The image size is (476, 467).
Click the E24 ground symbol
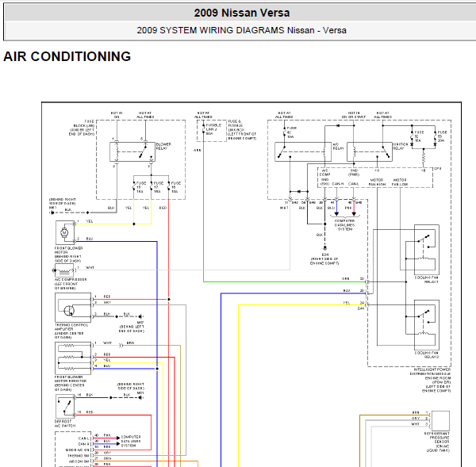(x=324, y=248)
